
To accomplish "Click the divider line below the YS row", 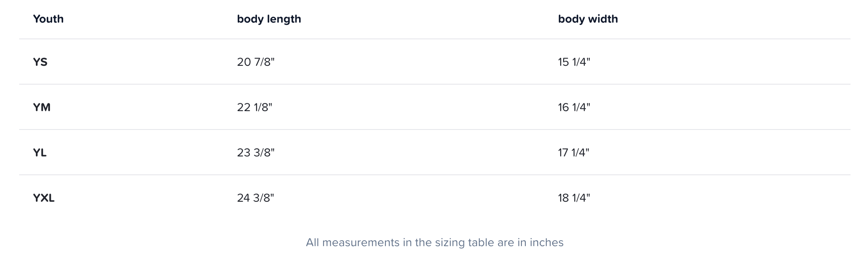I will (x=434, y=84).
